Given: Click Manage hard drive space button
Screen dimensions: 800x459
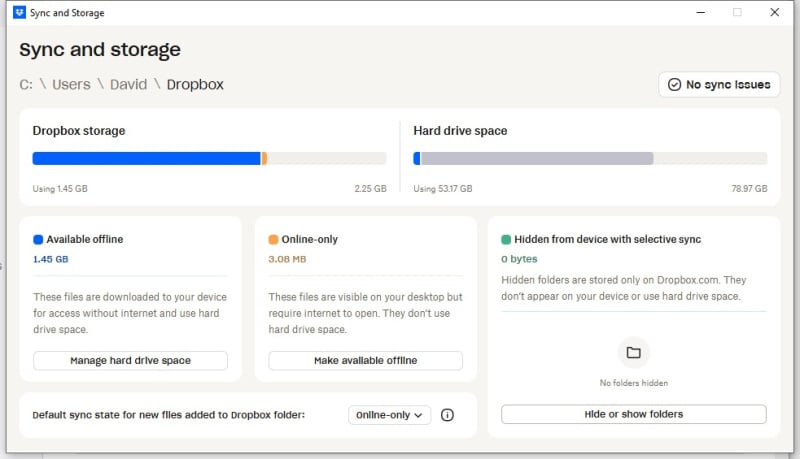Looking at the screenshot, I should tap(130, 361).
